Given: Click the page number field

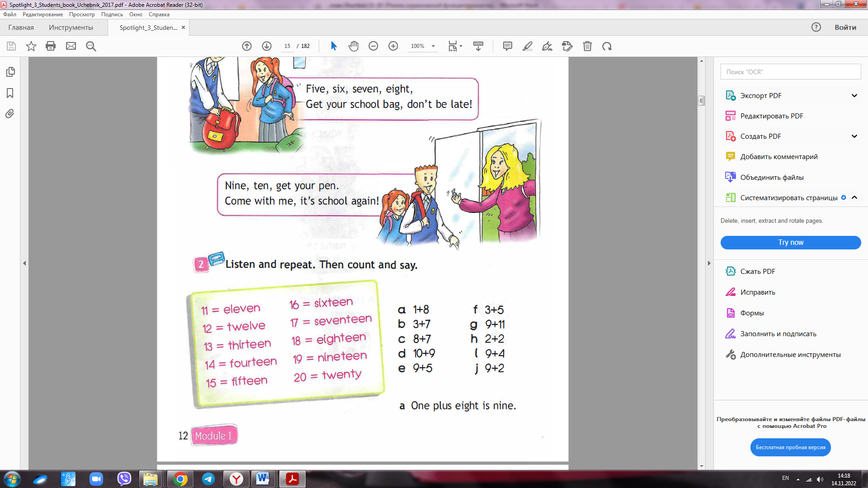Looking at the screenshot, I should click(x=287, y=46).
